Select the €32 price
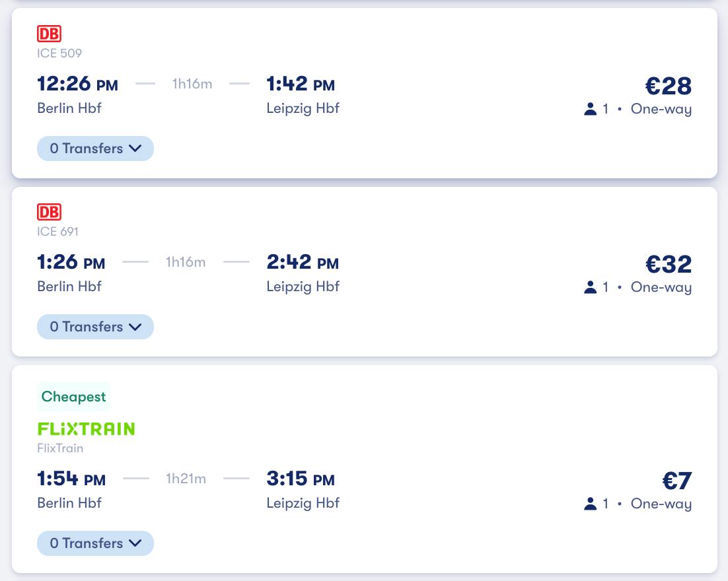 pyautogui.click(x=668, y=264)
